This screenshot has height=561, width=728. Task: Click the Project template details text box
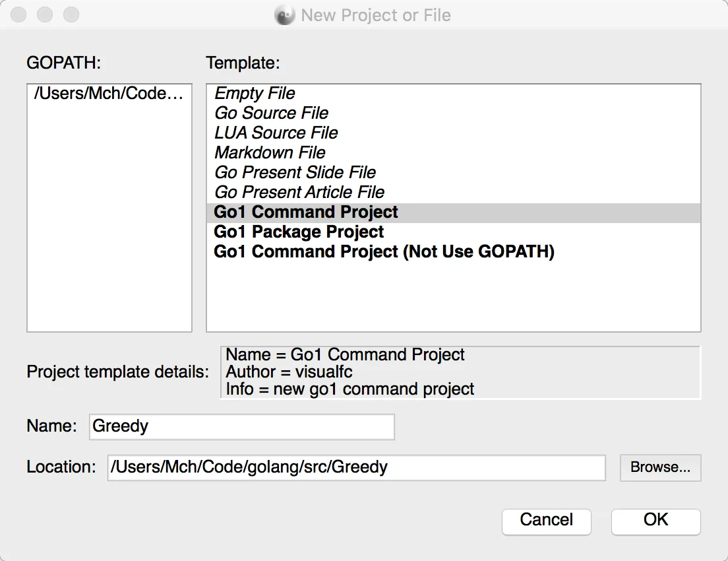(460, 372)
